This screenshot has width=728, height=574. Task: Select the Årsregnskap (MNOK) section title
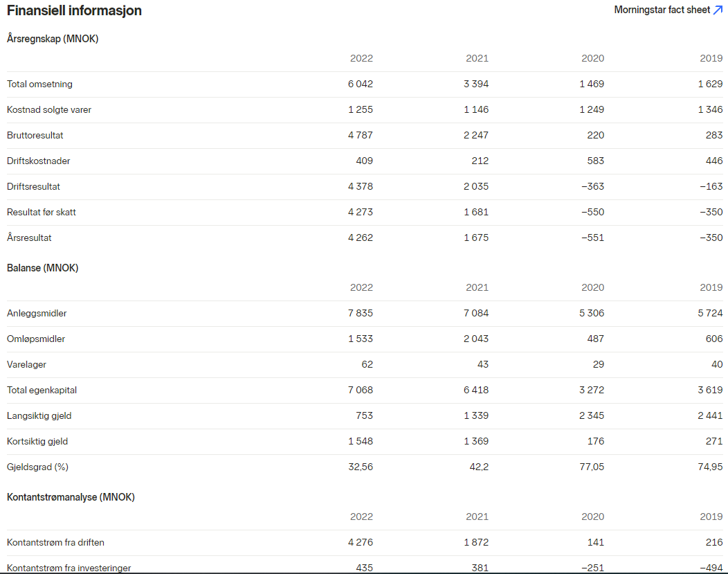tap(53, 39)
